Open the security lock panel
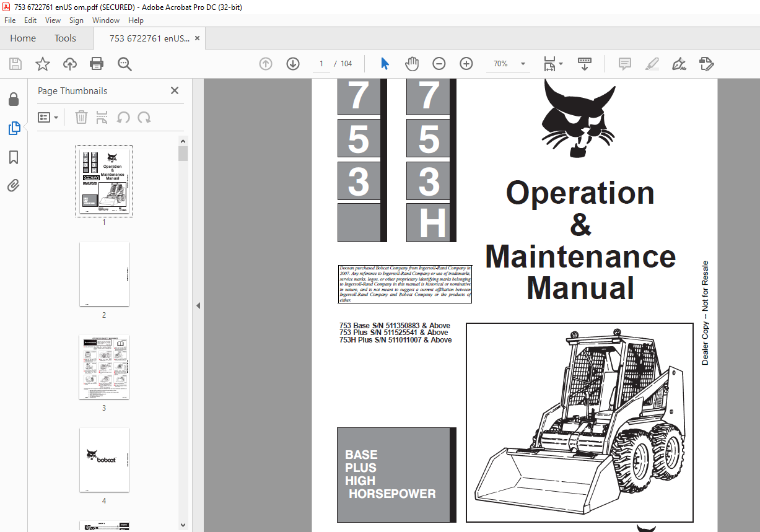Viewport: 760px width, 532px height. click(x=14, y=99)
